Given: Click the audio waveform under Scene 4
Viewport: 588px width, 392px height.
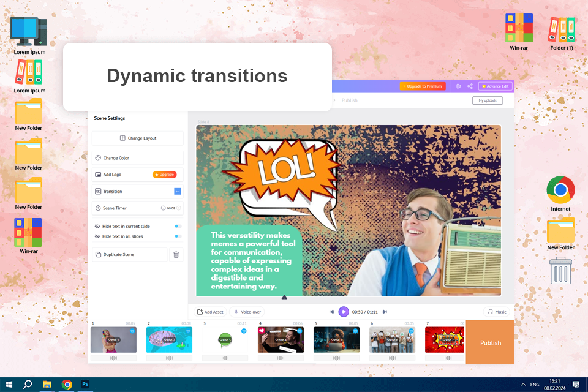Looking at the screenshot, I should click(x=281, y=358).
